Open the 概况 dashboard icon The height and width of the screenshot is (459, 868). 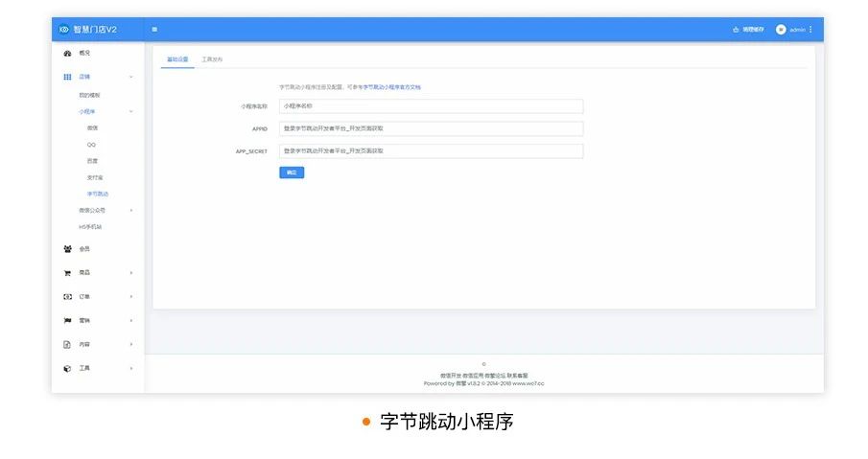[x=67, y=53]
